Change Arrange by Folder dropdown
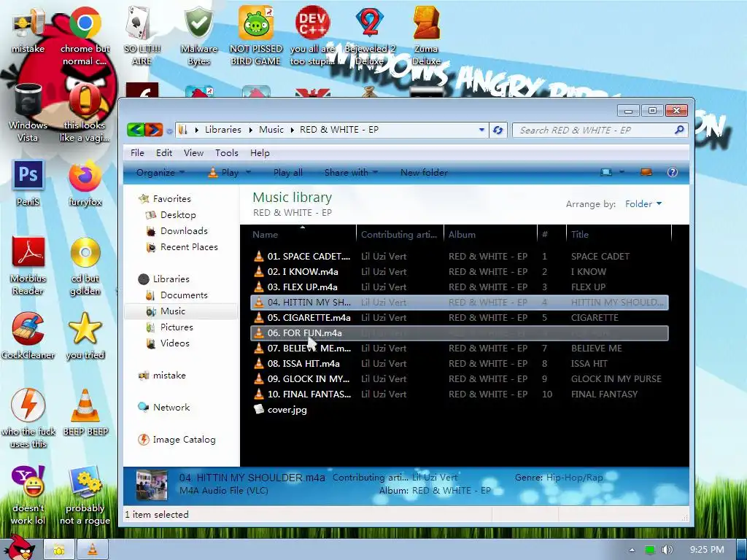 [x=643, y=204]
